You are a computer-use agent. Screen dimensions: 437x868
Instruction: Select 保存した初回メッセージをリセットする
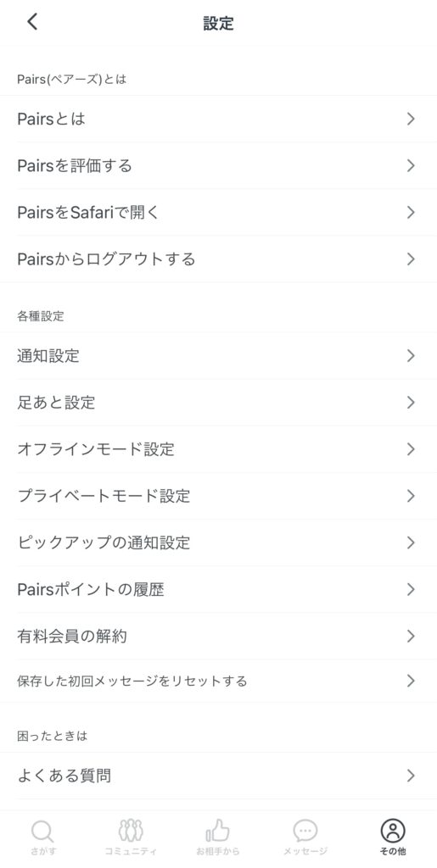218,681
